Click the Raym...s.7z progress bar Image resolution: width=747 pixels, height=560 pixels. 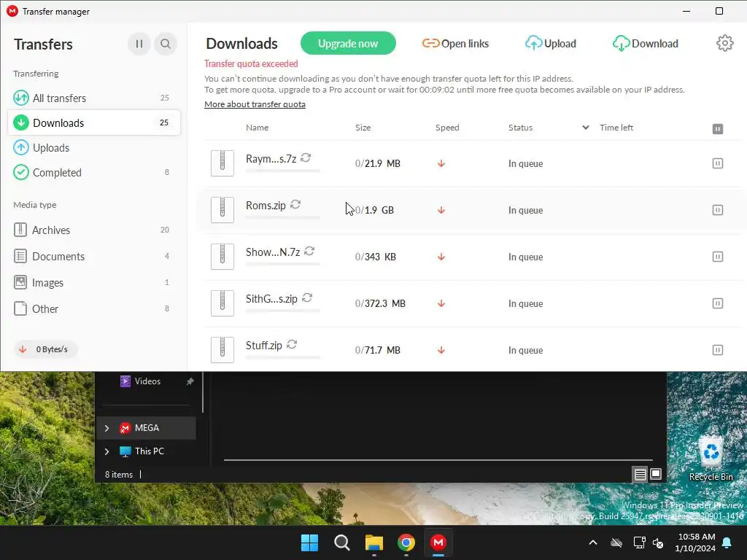[282, 171]
